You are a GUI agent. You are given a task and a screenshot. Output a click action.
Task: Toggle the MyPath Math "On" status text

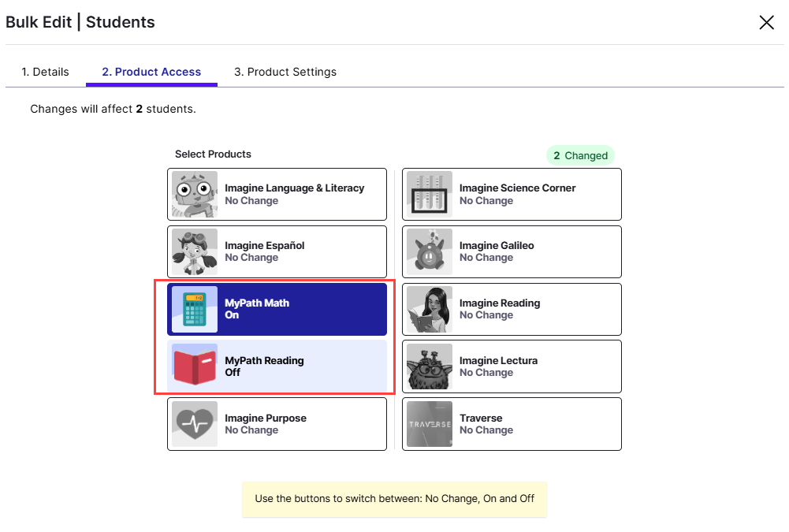tap(232, 315)
